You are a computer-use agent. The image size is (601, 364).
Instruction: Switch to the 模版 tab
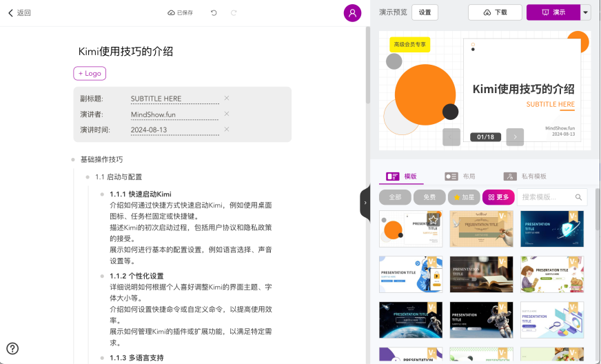[401, 176]
